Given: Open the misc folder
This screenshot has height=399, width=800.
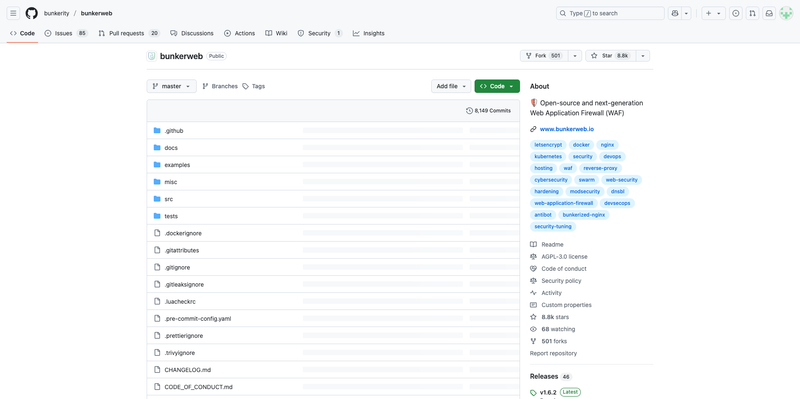Looking at the screenshot, I should [170, 182].
